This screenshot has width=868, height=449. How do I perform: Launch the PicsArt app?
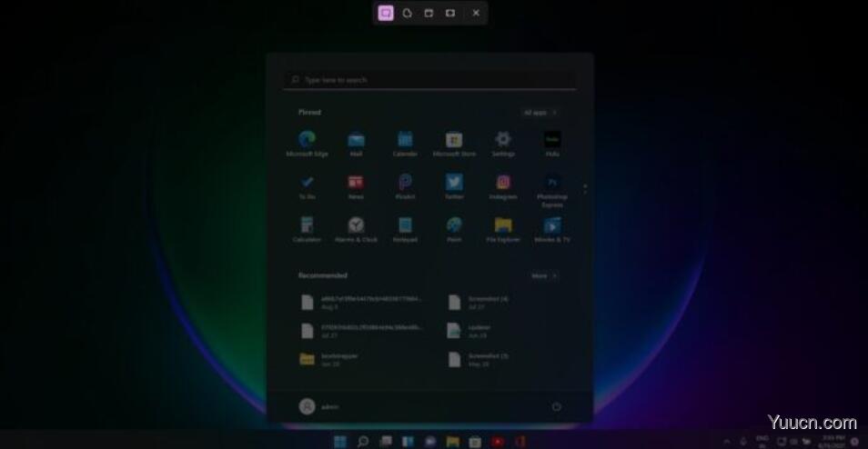405,187
